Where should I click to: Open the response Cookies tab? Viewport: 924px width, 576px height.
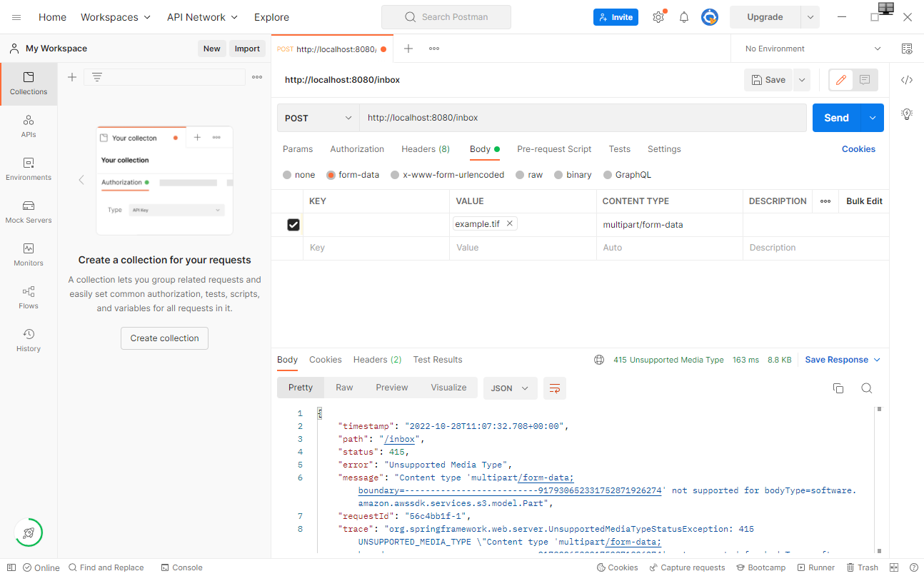point(326,360)
